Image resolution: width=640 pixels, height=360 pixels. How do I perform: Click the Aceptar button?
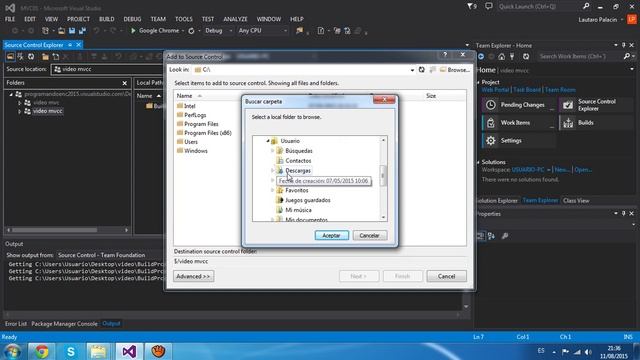(x=331, y=236)
